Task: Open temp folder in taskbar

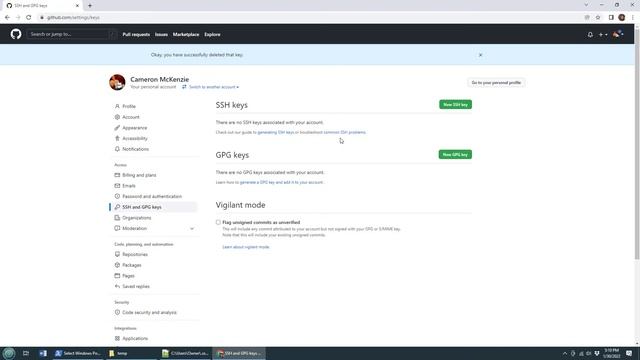Action: tap(131, 353)
